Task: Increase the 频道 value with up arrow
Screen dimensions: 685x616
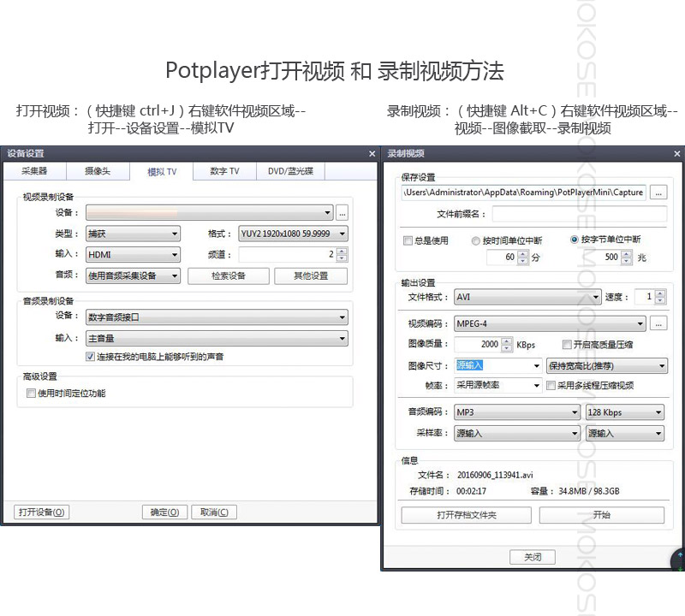Action: click(342, 251)
